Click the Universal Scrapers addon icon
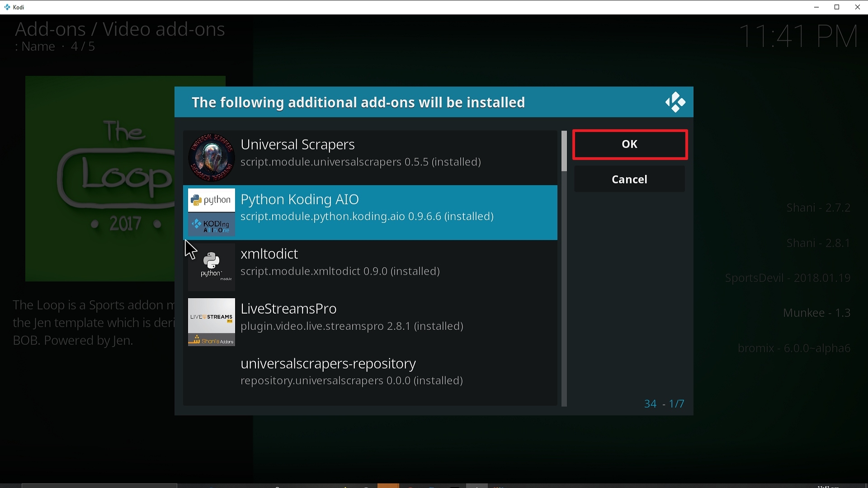This screenshot has height=488, width=868. coord(211,157)
